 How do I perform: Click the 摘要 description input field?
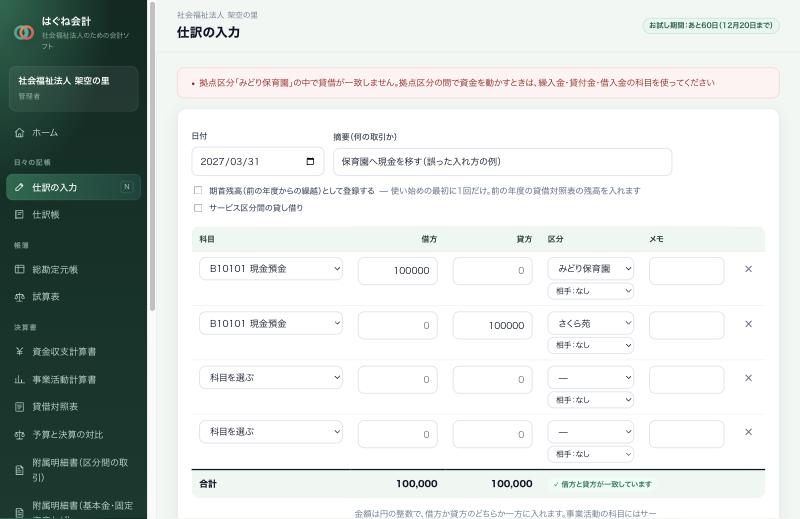[503, 162]
